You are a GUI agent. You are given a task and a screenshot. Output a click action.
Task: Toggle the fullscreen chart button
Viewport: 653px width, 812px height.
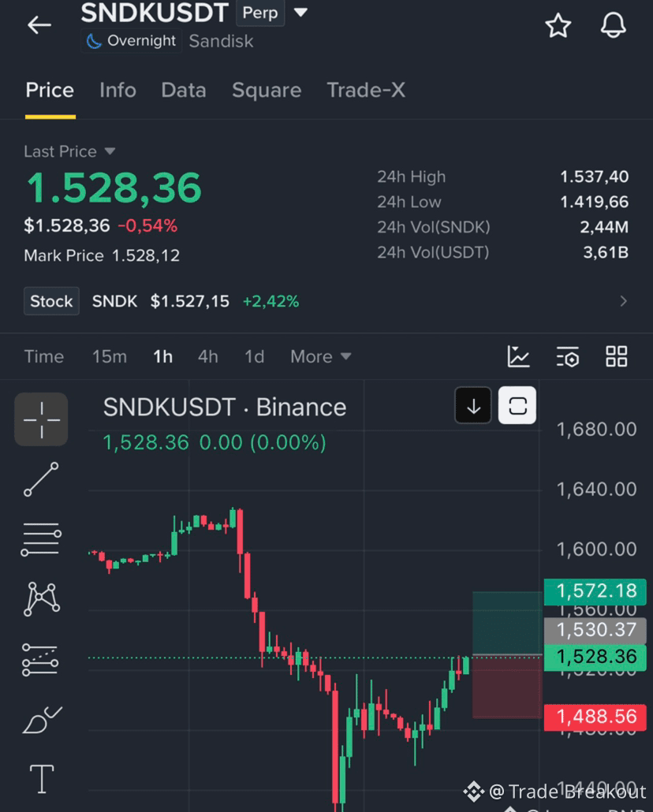pyautogui.click(x=517, y=405)
